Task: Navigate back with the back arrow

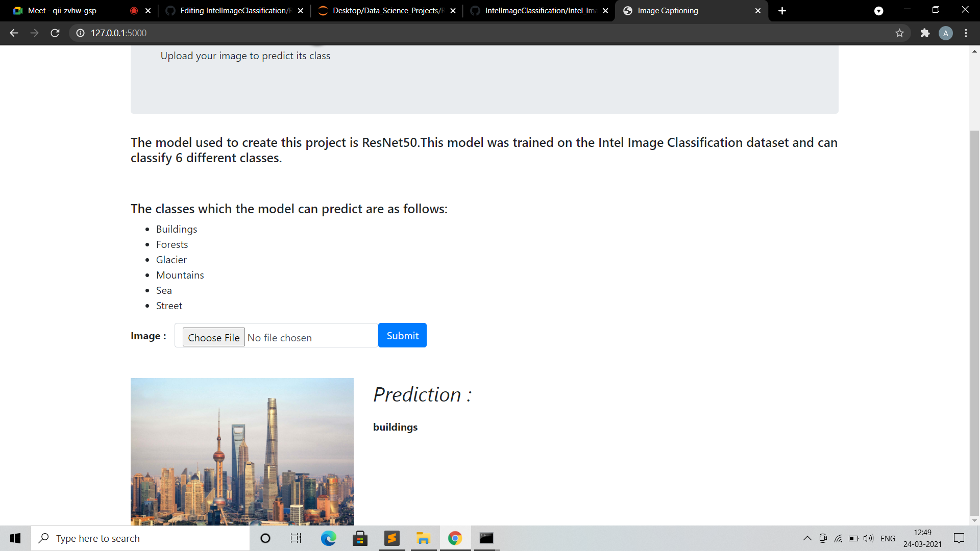Action: coord(13,33)
